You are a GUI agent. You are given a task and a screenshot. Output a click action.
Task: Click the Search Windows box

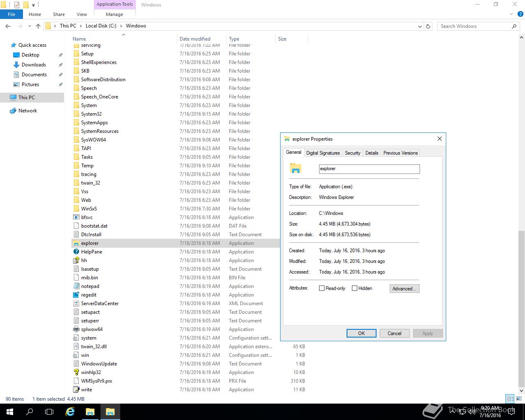coord(478,26)
